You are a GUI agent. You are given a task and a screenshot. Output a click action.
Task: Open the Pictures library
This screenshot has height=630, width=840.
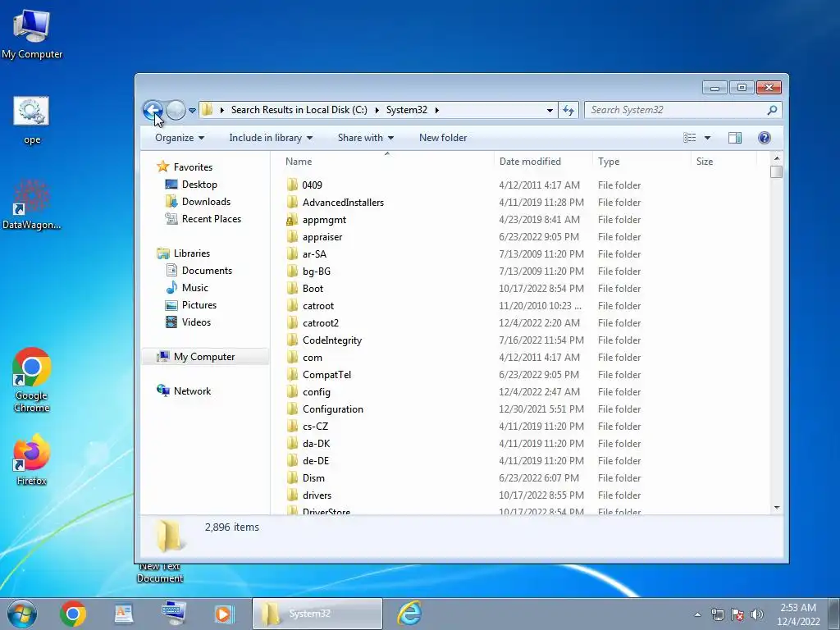tap(190, 305)
